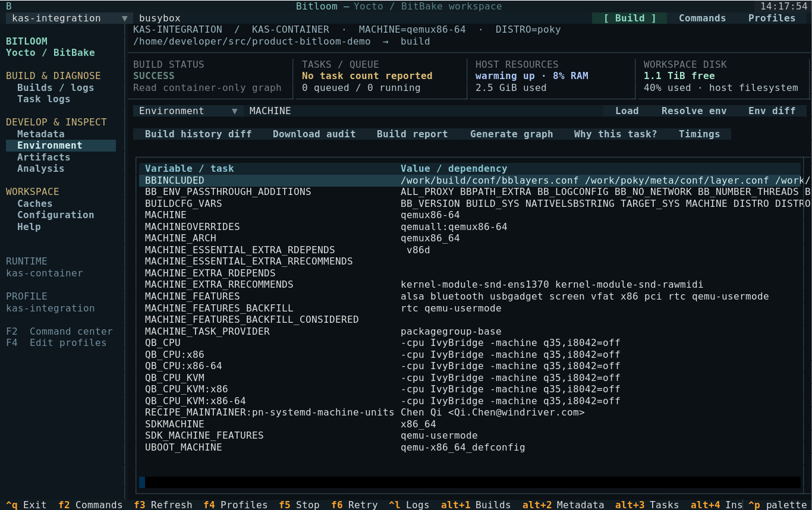
Task: Open Analysis in sidebar
Action: [x=40, y=169]
